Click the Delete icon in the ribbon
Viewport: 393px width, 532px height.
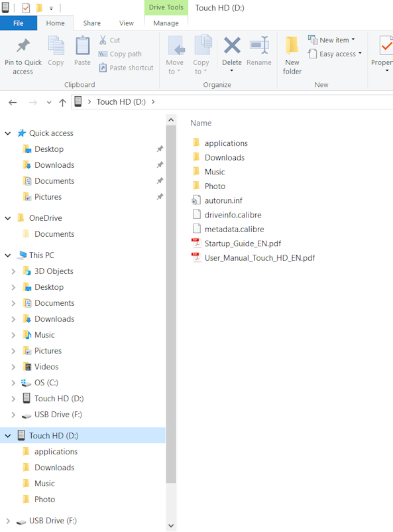232,46
